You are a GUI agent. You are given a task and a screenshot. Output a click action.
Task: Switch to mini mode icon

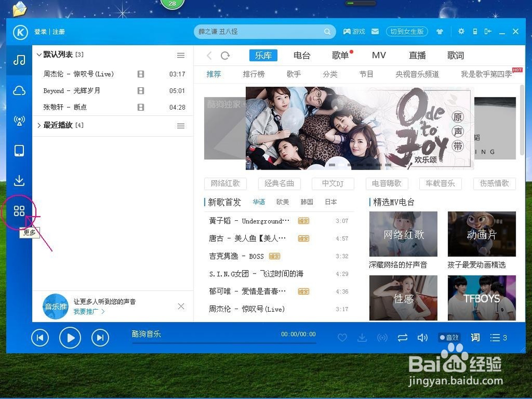click(x=488, y=31)
